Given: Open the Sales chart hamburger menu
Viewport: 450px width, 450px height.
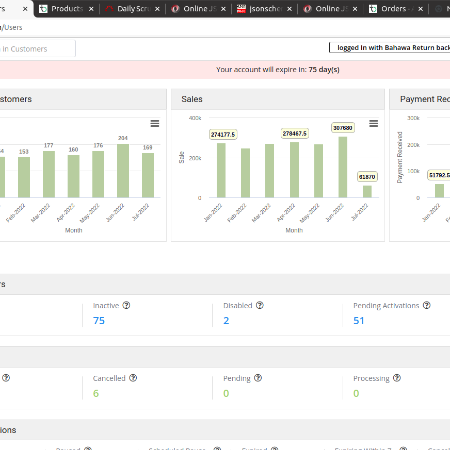Looking at the screenshot, I should pos(373,124).
